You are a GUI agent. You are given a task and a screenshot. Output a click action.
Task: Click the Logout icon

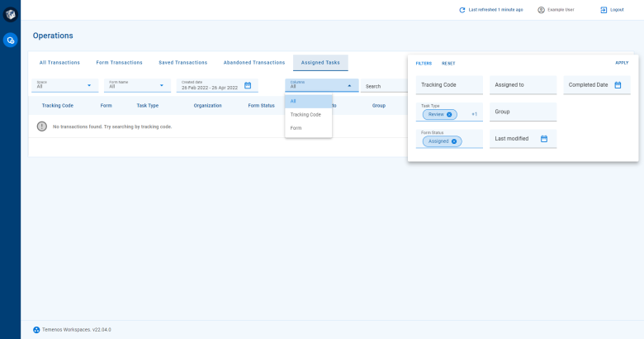coord(604,10)
